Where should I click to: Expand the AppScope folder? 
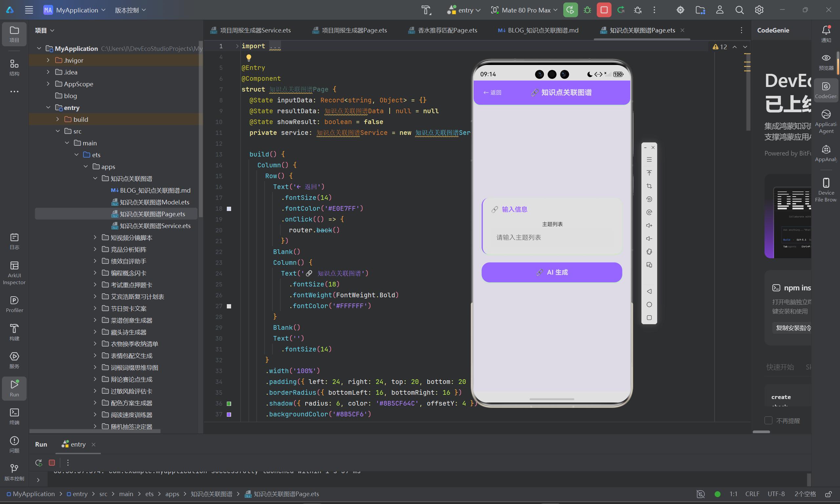tap(48, 84)
